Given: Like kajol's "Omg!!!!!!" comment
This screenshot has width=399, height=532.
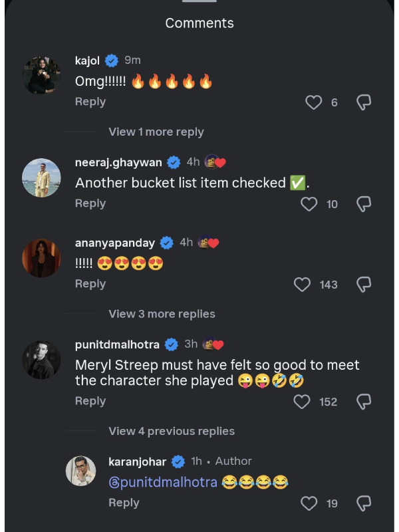Looking at the screenshot, I should coord(313,102).
